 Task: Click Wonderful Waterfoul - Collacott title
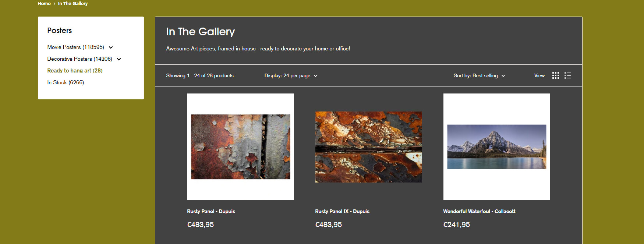point(479,211)
